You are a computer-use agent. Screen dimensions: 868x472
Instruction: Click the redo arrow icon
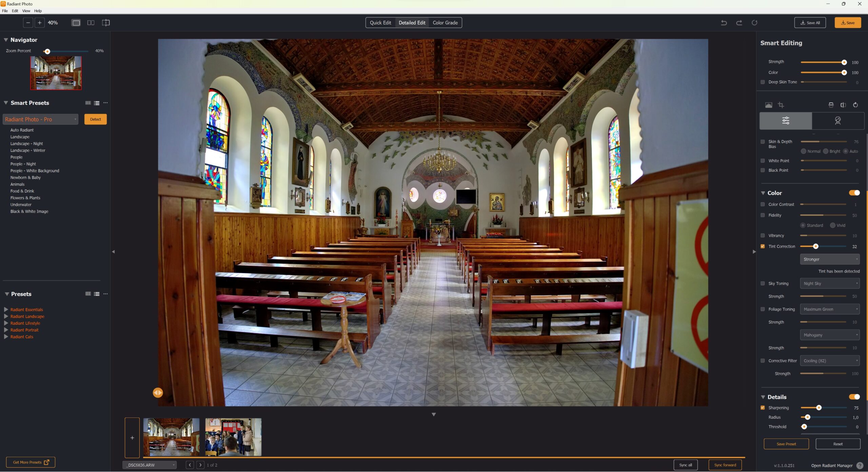click(x=739, y=23)
